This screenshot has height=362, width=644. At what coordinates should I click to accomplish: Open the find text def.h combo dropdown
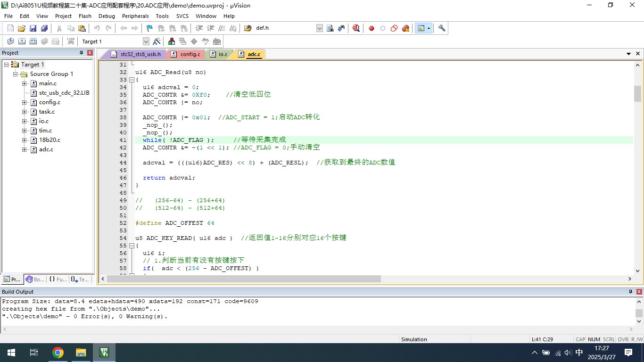319,28
